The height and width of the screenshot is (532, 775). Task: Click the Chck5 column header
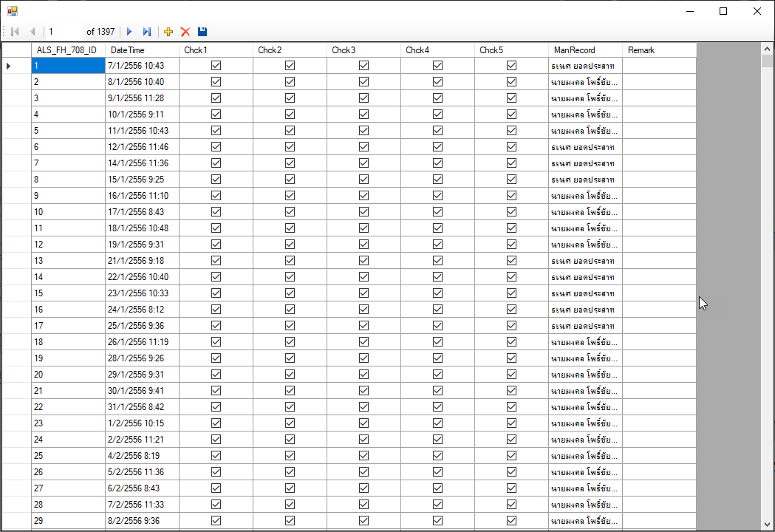511,50
